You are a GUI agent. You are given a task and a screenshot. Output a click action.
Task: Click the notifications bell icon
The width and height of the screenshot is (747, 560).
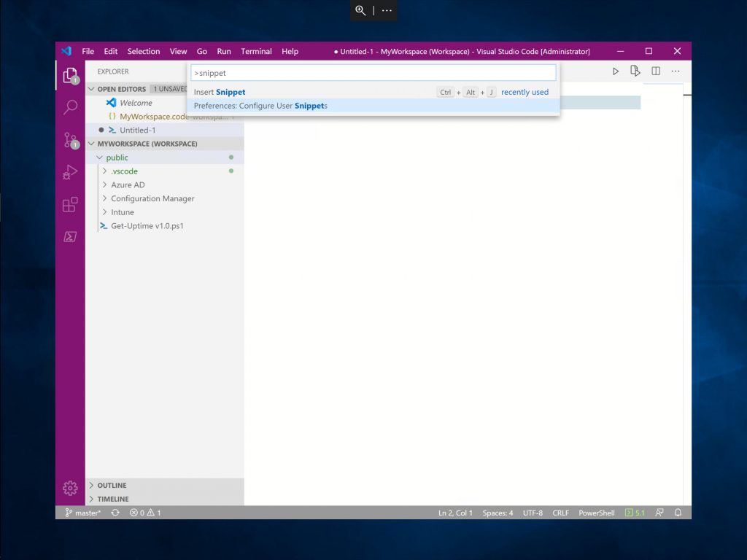click(x=678, y=513)
